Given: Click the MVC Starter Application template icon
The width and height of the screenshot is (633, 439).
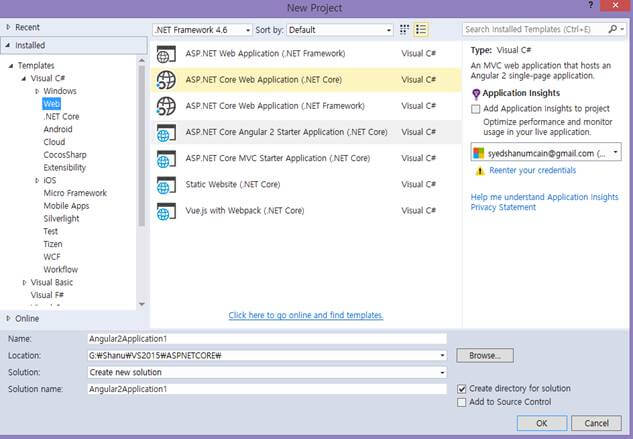Looking at the screenshot, I should pos(166,158).
